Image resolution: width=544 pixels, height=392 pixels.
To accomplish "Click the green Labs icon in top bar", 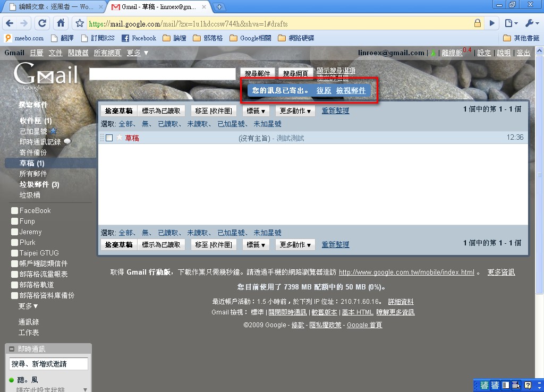I will tap(433, 53).
